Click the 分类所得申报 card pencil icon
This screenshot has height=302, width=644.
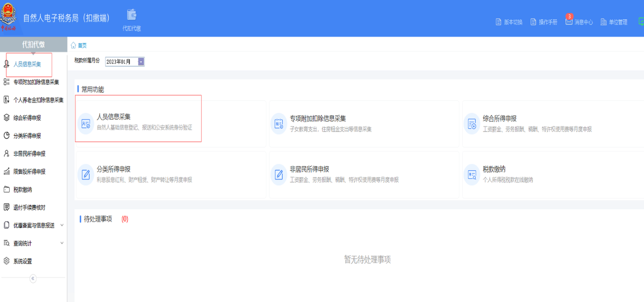coord(85,174)
